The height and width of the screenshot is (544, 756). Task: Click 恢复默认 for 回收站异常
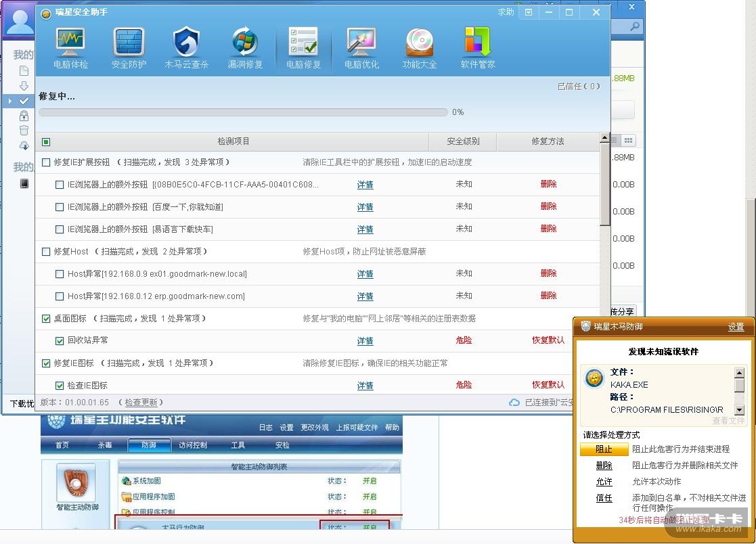(548, 340)
